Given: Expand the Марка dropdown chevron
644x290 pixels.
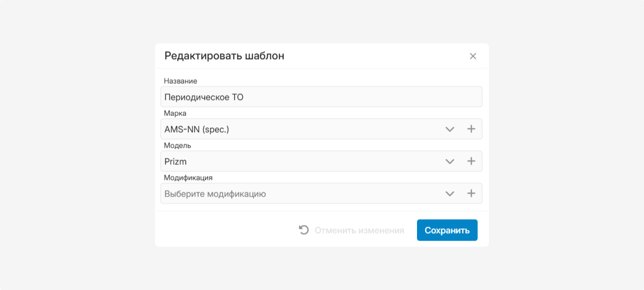Looking at the screenshot, I should click(450, 129).
